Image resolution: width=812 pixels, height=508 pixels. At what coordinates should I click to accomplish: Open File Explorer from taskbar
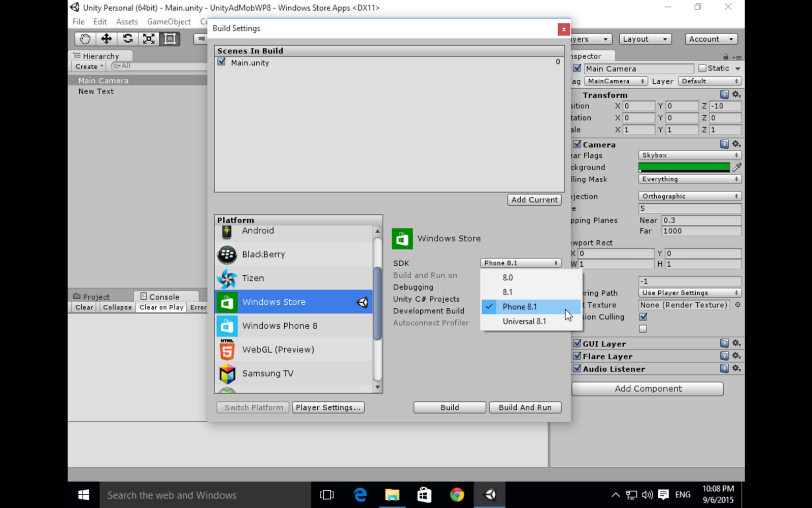click(392, 495)
